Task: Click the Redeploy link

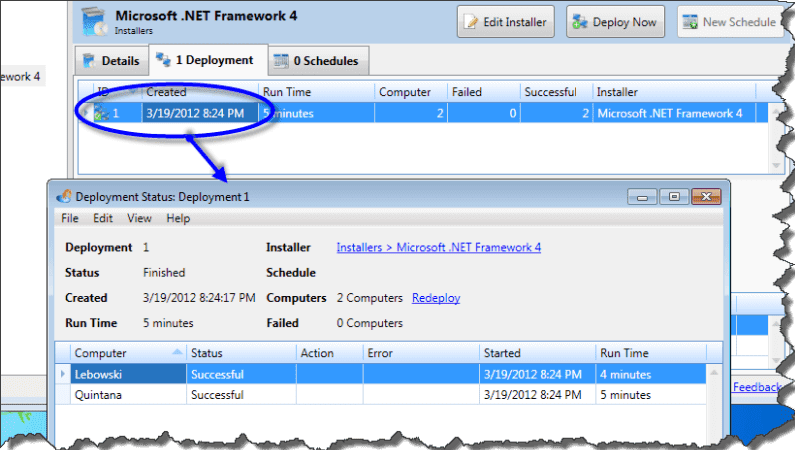Action: (x=436, y=298)
